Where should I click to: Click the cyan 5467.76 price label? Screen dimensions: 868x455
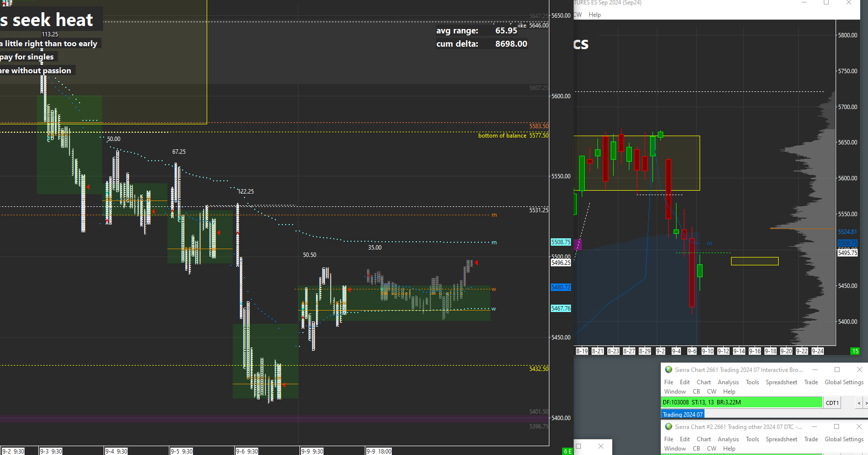tap(561, 309)
